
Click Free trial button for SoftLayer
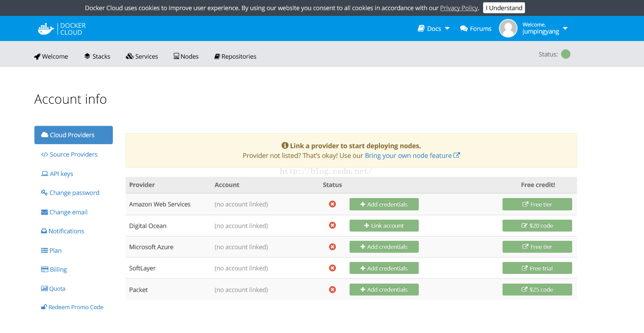click(537, 268)
